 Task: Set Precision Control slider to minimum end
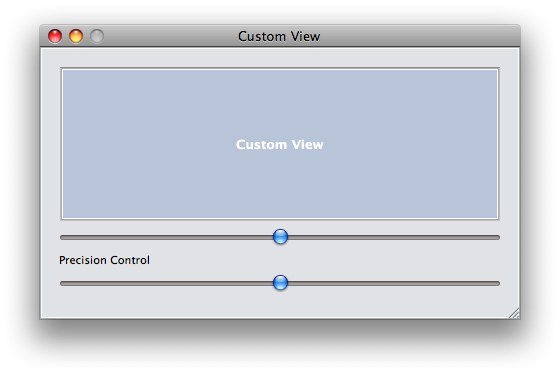62,283
